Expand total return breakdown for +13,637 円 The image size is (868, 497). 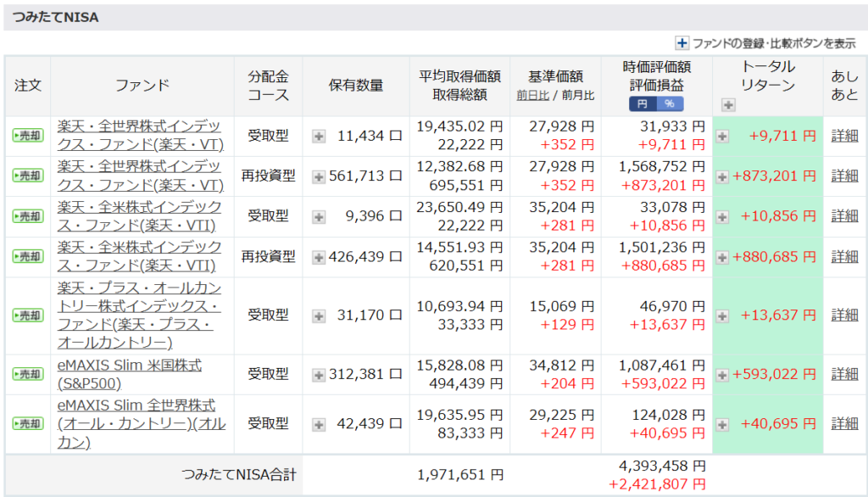(x=722, y=316)
